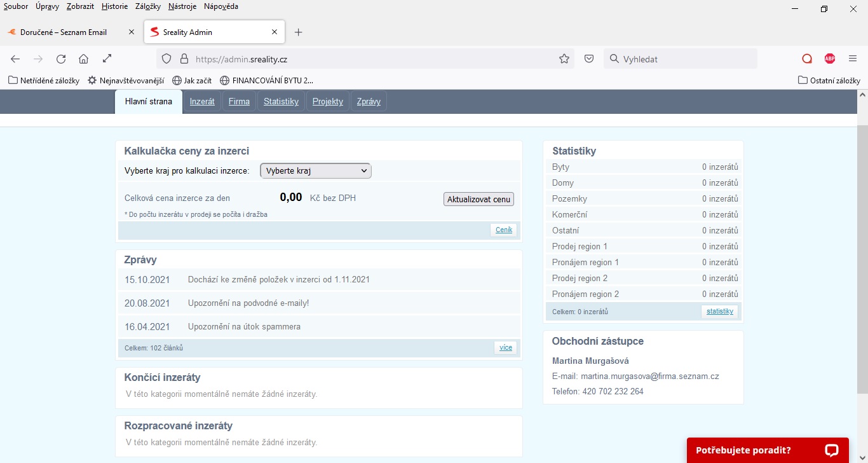Open the Ceník link
868x463 pixels.
504,230
